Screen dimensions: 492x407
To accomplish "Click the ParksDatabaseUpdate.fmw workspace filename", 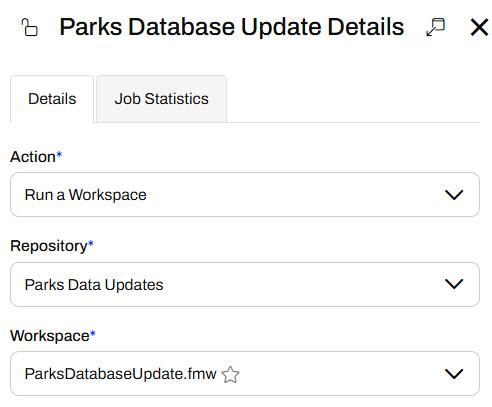I will pyautogui.click(x=121, y=374).
